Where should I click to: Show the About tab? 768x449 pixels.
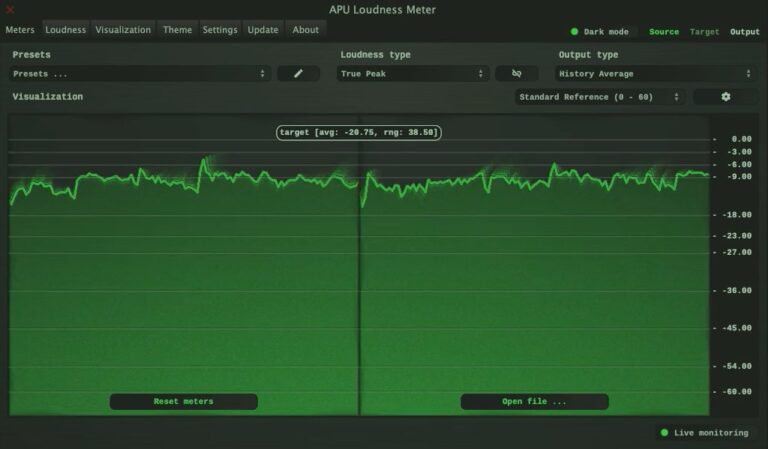click(306, 30)
